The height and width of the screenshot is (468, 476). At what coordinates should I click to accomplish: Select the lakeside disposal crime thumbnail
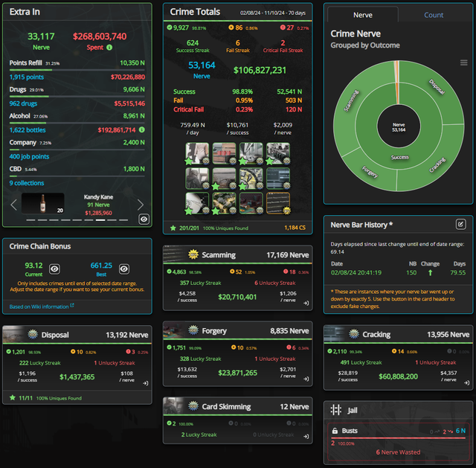click(x=224, y=179)
